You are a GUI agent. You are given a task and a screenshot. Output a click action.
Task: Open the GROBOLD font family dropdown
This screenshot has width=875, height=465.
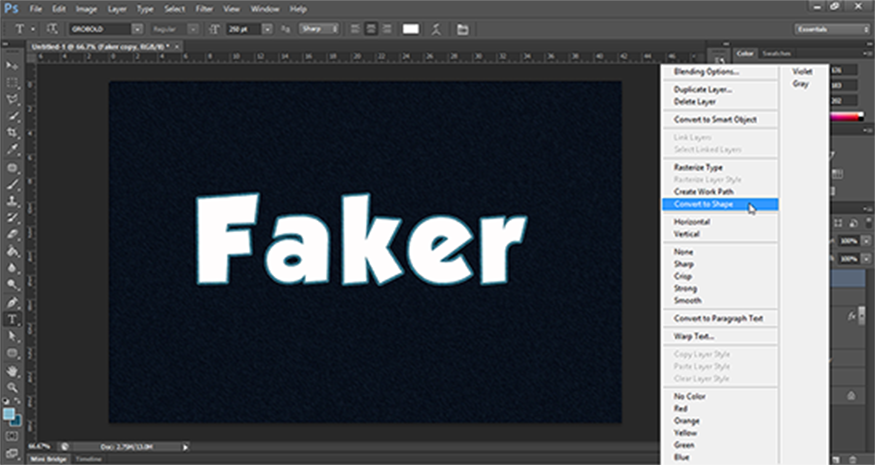click(x=138, y=29)
